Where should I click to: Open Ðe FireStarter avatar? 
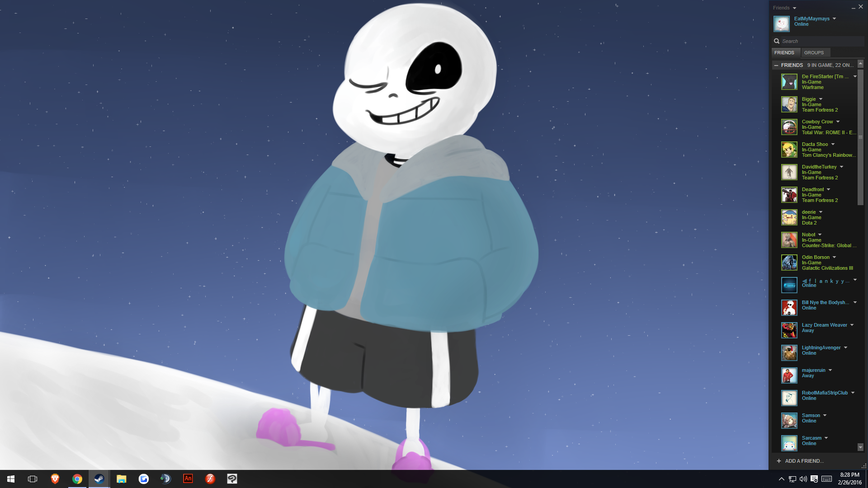789,82
